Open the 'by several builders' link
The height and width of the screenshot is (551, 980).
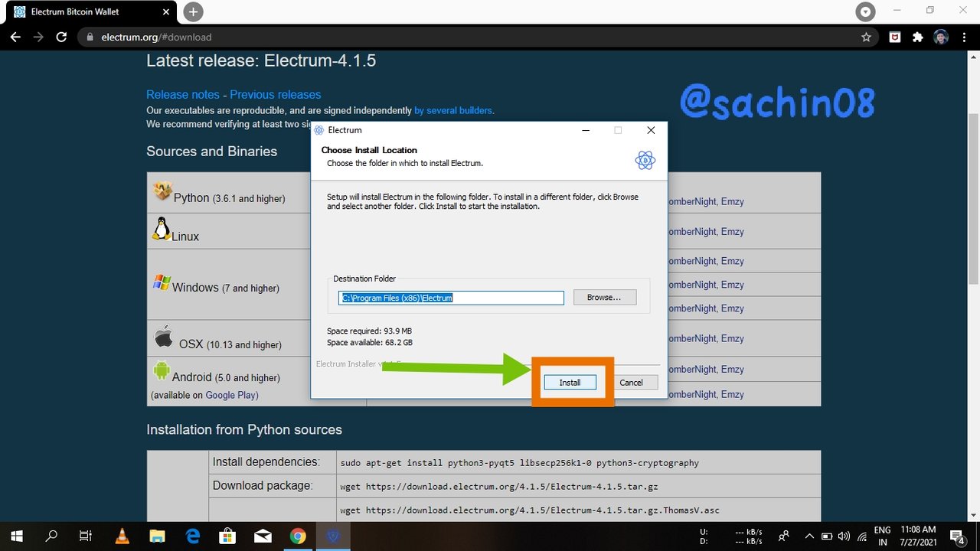[x=453, y=110]
